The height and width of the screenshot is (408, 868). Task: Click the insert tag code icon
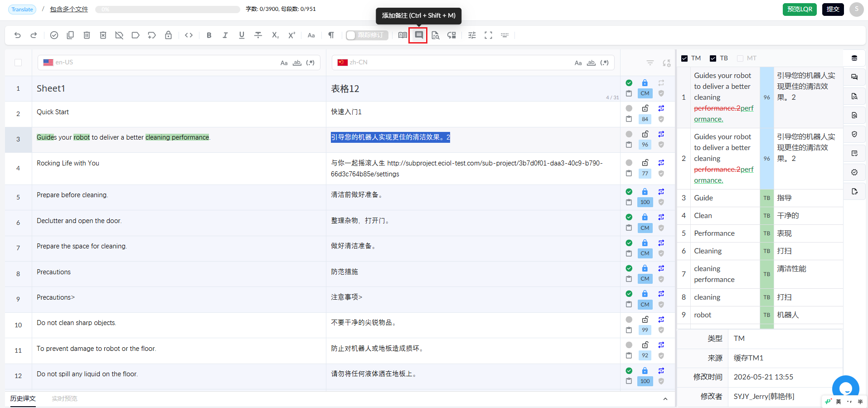[x=189, y=35]
